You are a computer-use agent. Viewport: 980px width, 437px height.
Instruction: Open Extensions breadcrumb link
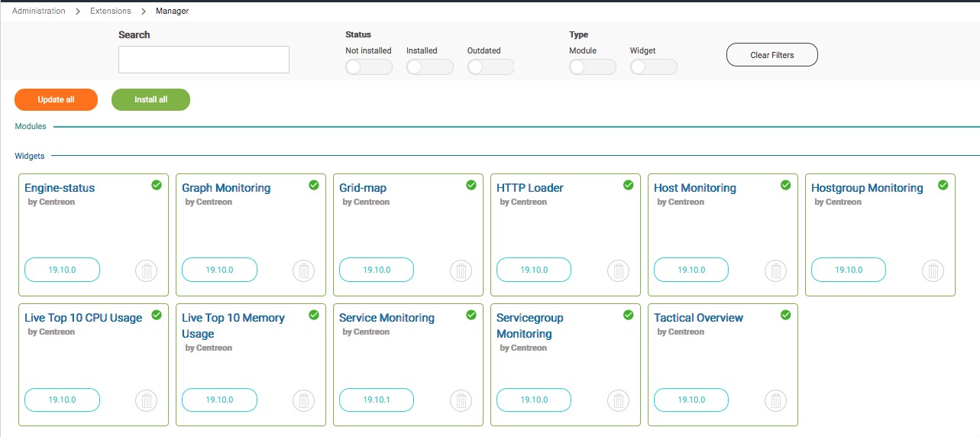tap(111, 11)
